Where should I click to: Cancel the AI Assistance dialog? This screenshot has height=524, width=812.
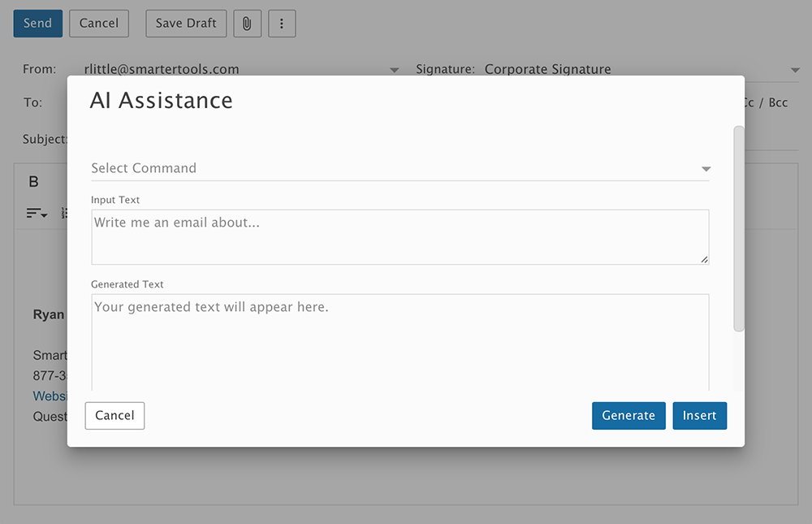click(x=114, y=416)
